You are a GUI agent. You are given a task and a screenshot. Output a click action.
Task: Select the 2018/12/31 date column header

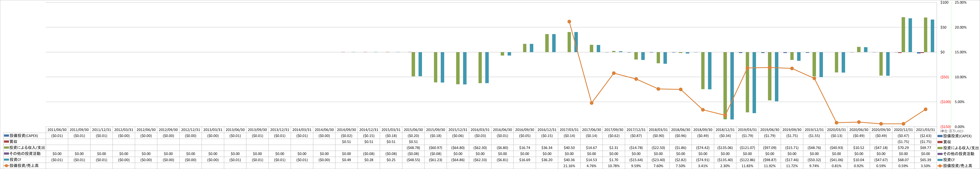(x=725, y=130)
